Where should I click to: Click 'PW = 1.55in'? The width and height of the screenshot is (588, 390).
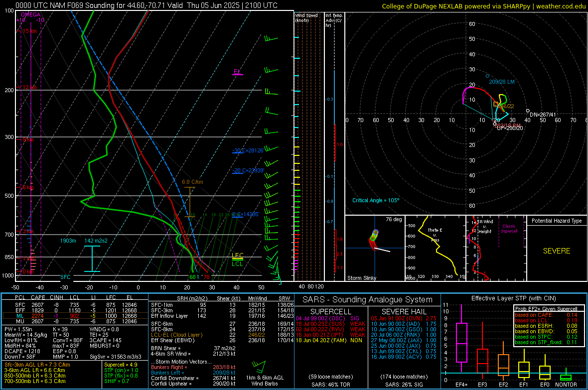pos(18,329)
